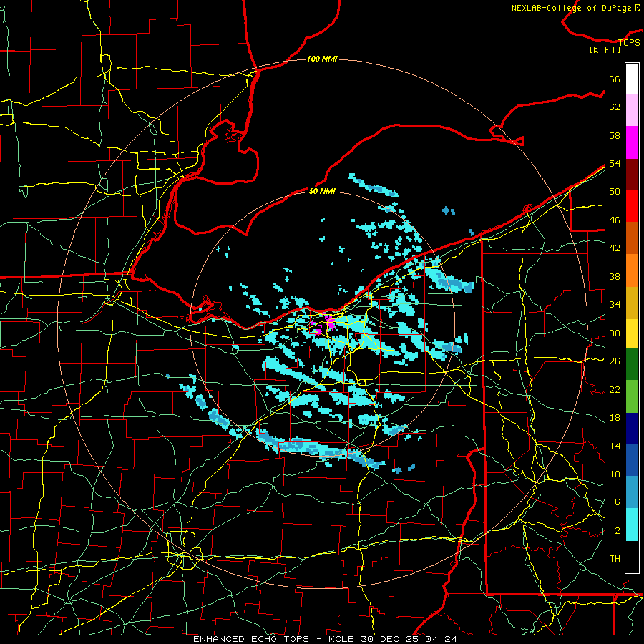The width and height of the screenshot is (644, 644).
Task: Click the '46' legend value
Action: tap(615, 220)
